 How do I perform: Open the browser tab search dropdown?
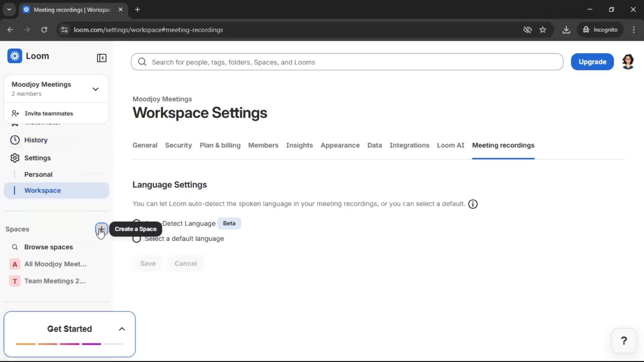[x=9, y=9]
